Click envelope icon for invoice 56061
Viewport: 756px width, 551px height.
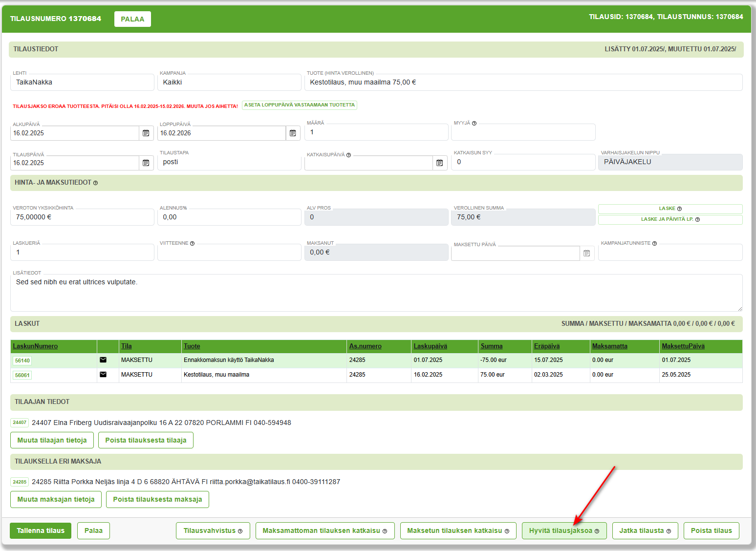click(103, 375)
